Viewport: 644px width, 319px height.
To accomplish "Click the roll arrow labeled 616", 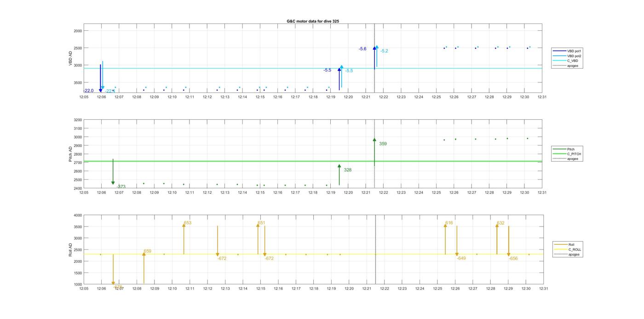I will (445, 238).
